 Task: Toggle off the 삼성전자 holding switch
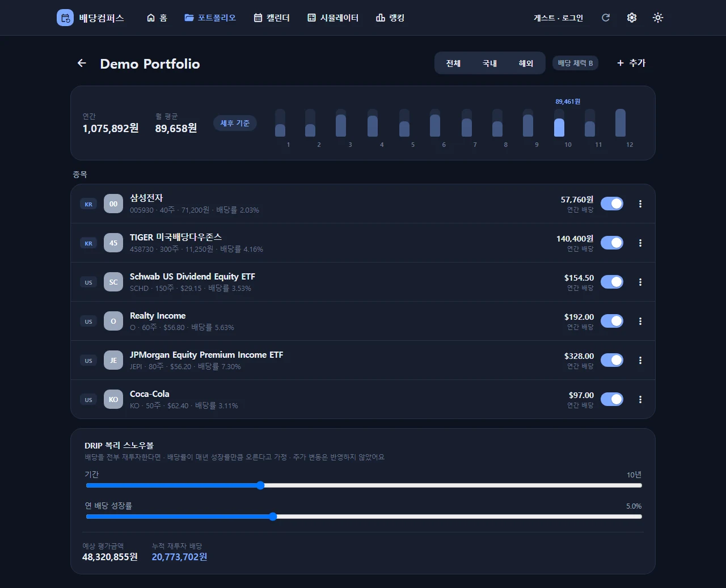[x=612, y=204]
